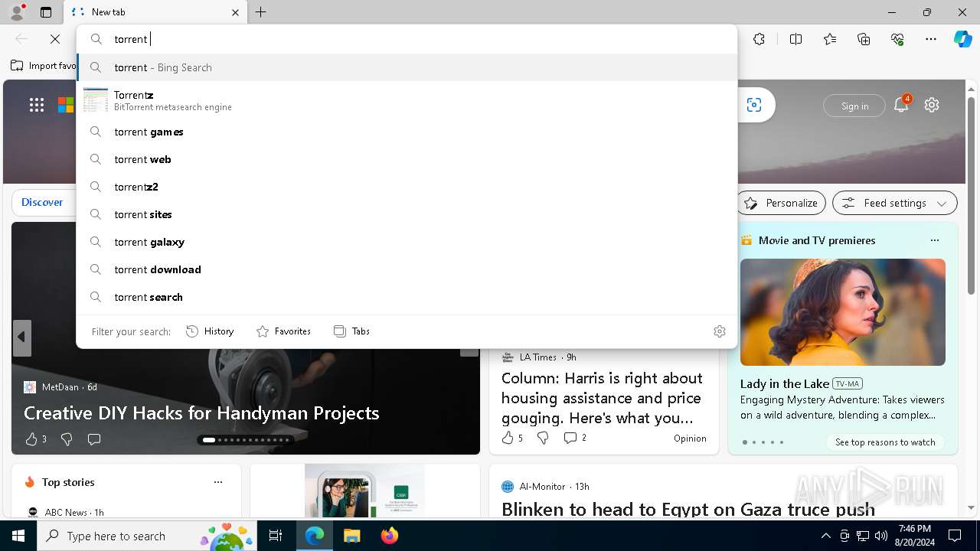The height and width of the screenshot is (551, 980).
Task: Open the Collections toolbar icon
Action: (864, 39)
